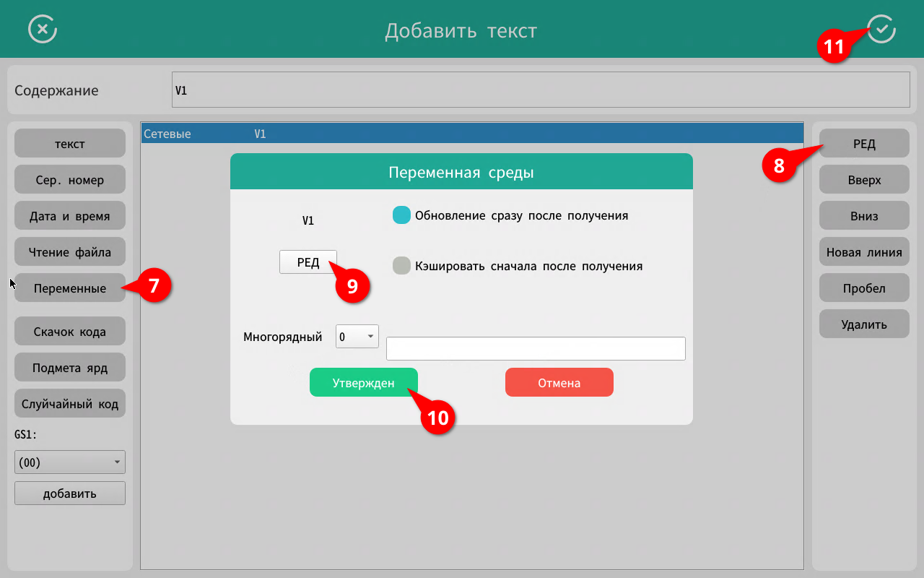Click the РЕД button under V1 in dialog
The image size is (924, 578).
[x=308, y=262]
